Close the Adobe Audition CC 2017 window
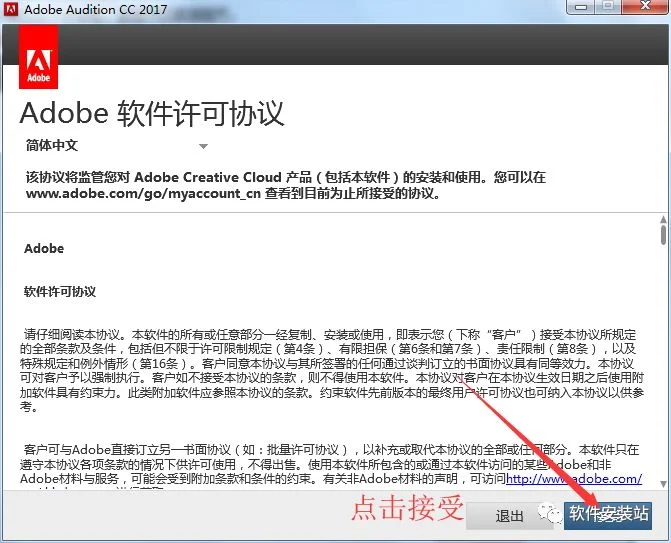 (x=645, y=6)
